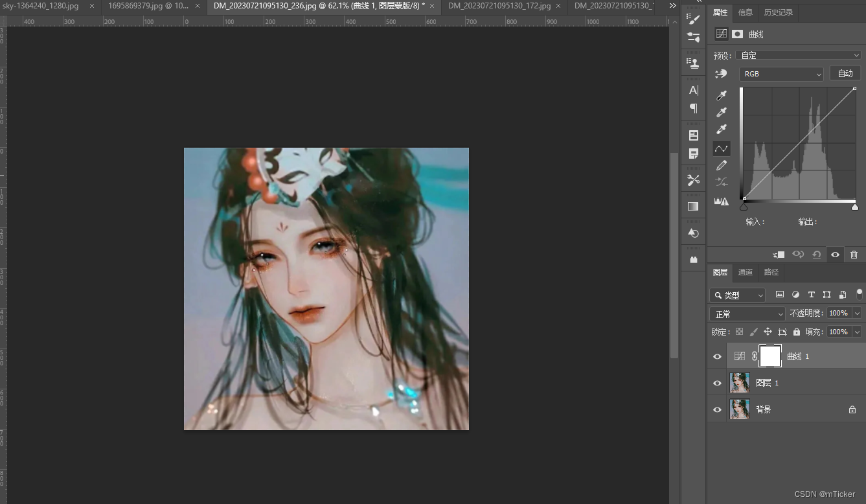Open the Gradients panel icon
Screen dimensions: 866x504
click(x=694, y=206)
